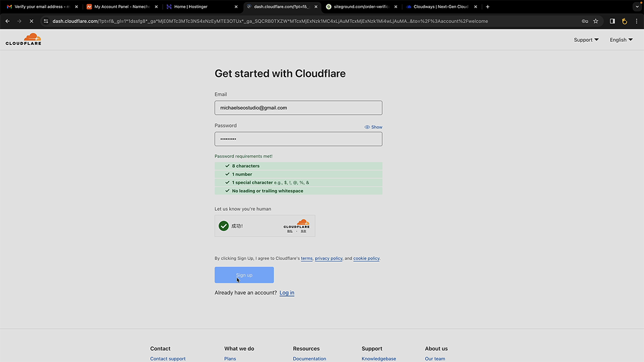Open Cloudflare's terms link
Viewport: 644px width, 362px height.
pos(306,258)
